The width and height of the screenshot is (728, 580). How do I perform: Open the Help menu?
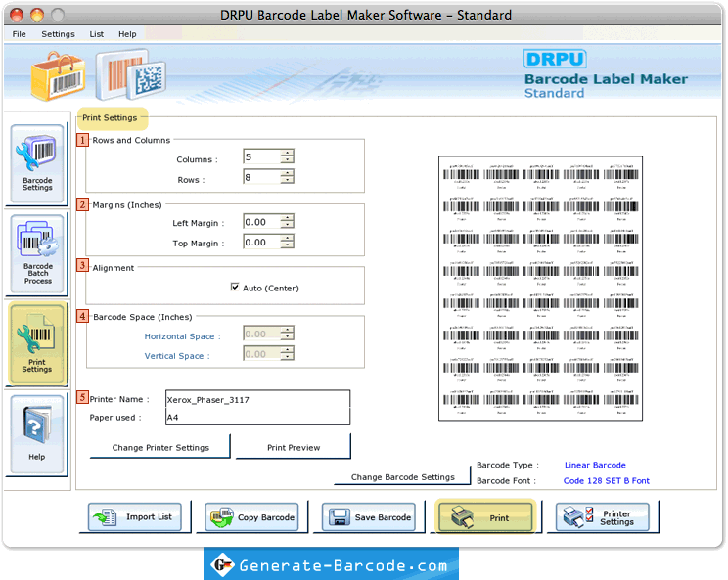[x=127, y=34]
